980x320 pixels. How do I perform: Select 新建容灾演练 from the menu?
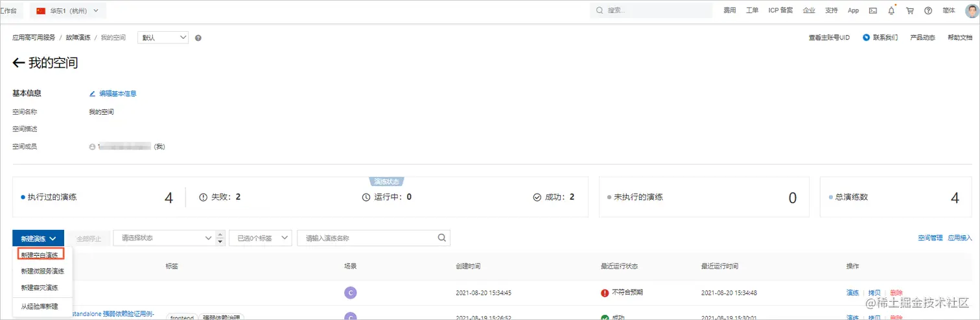[x=40, y=288]
